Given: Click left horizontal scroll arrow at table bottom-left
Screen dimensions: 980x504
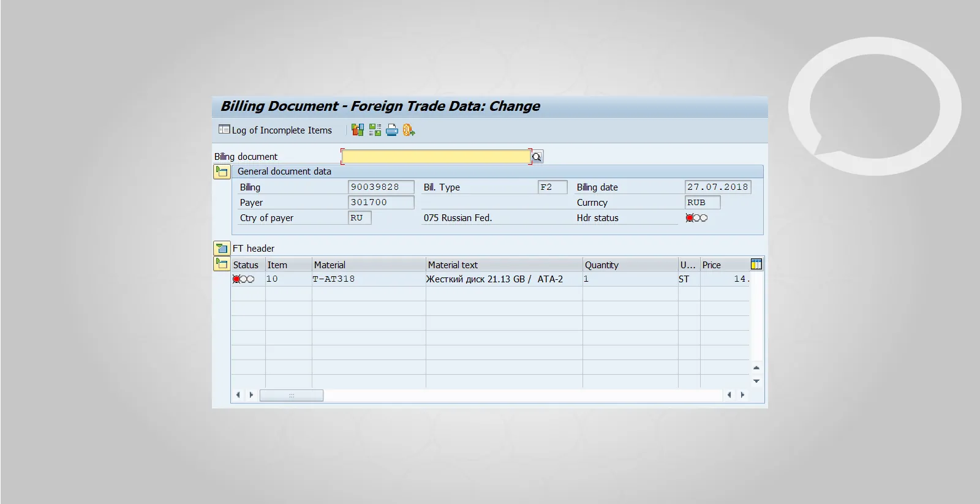Looking at the screenshot, I should point(238,395).
